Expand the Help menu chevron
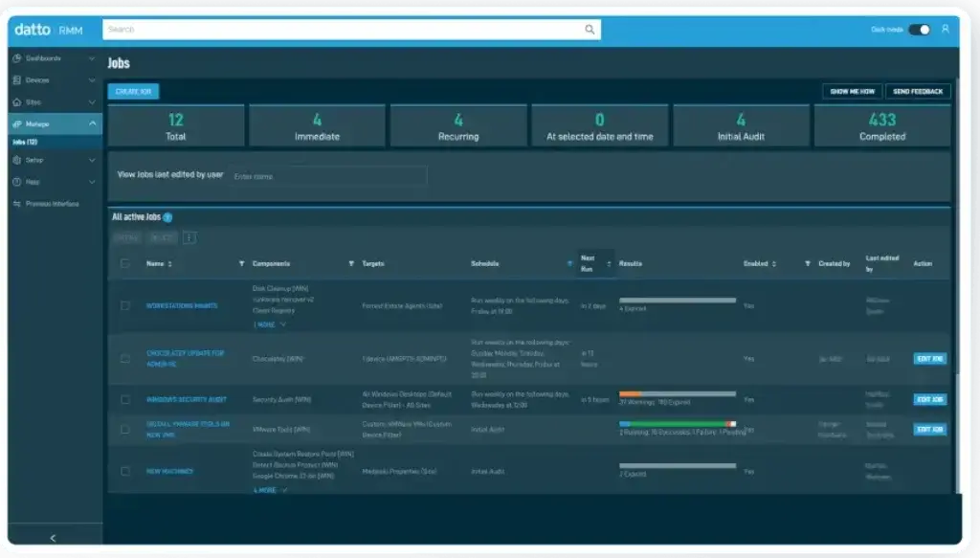 coord(92,182)
